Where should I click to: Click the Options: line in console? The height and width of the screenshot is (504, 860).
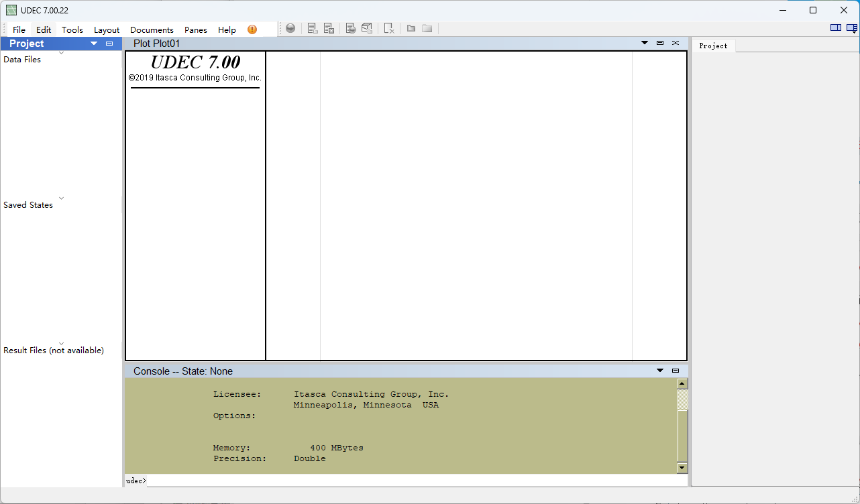(235, 416)
